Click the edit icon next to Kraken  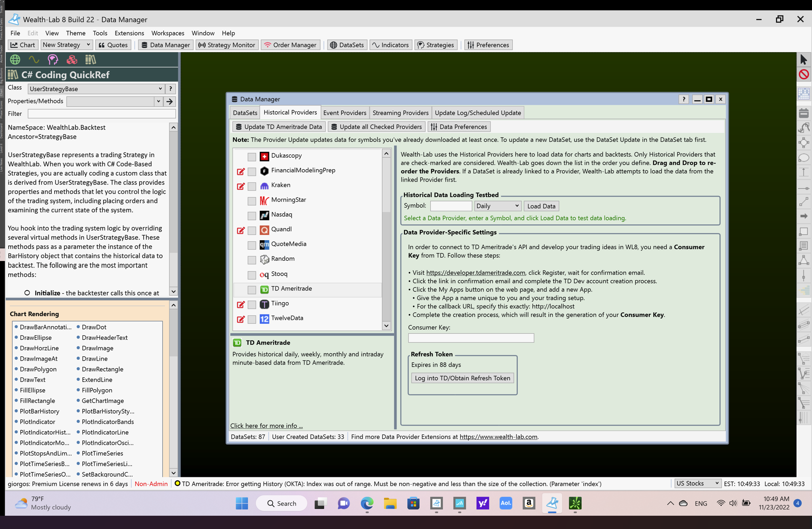point(241,186)
